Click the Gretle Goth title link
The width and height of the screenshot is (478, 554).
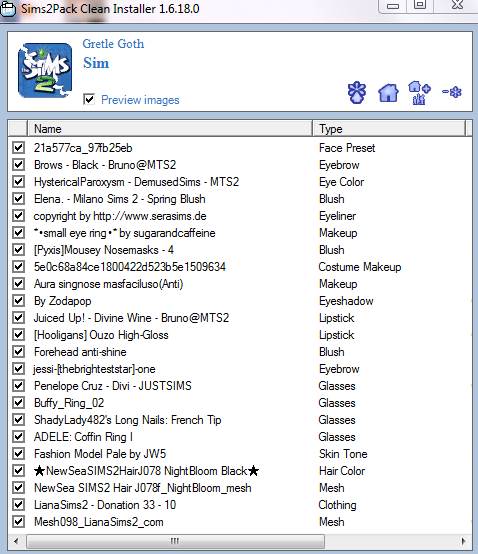(113, 44)
